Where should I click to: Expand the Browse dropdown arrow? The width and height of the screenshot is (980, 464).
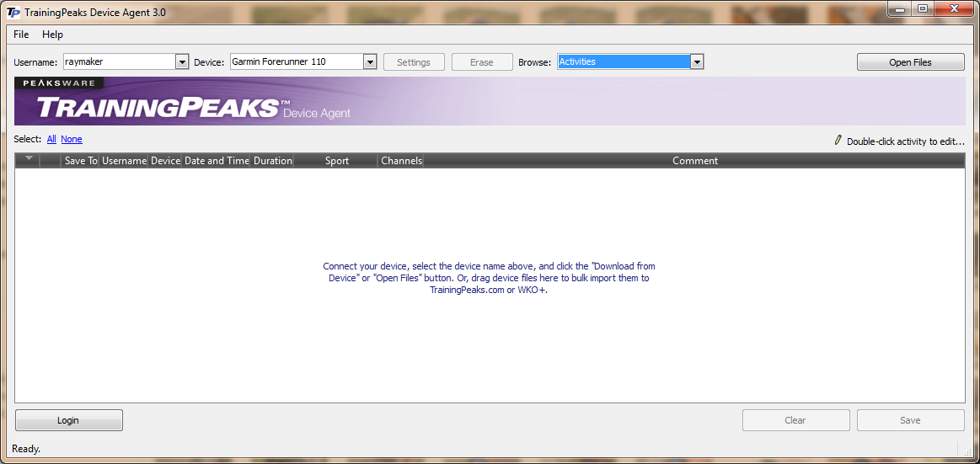[697, 61]
